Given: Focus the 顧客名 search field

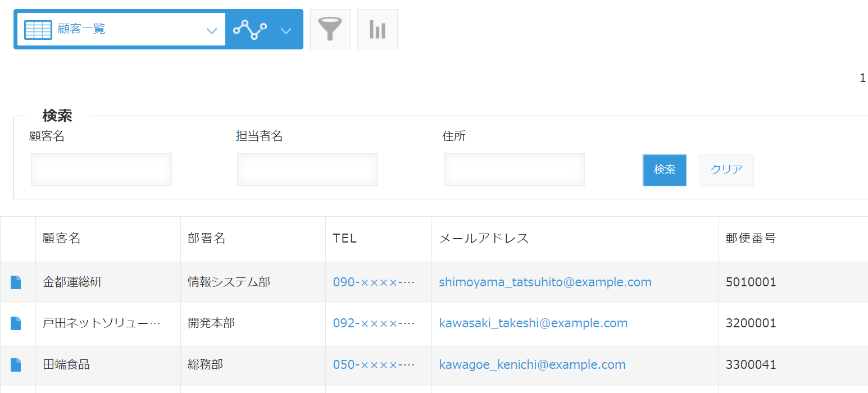Looking at the screenshot, I should click(101, 170).
